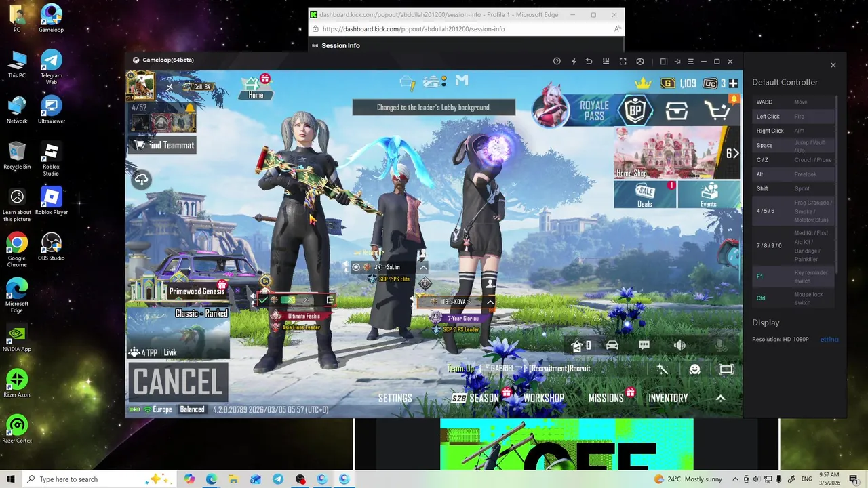Hide the Gameloop side panel with the panel icon
Screen dimensions: 868x488
point(663,61)
